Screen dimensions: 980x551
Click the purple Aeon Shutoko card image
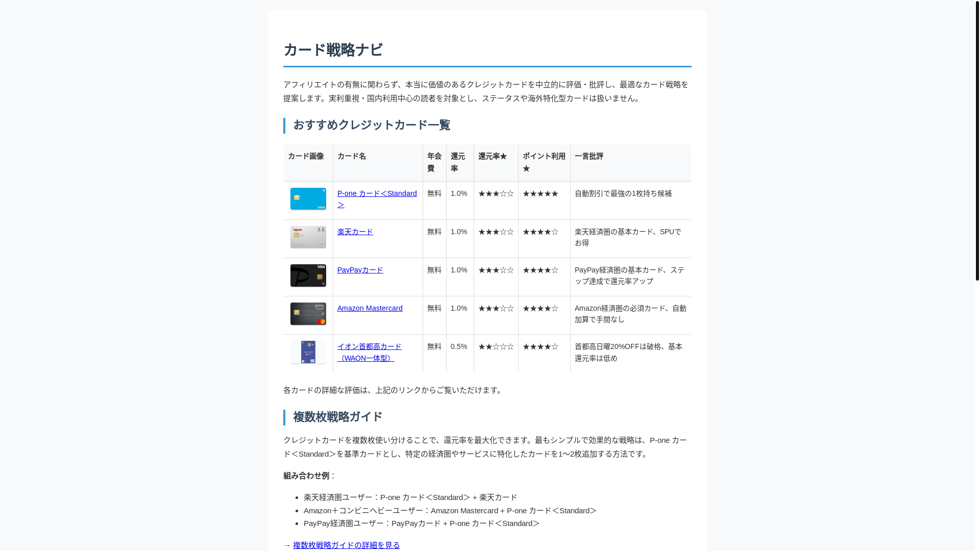(308, 352)
